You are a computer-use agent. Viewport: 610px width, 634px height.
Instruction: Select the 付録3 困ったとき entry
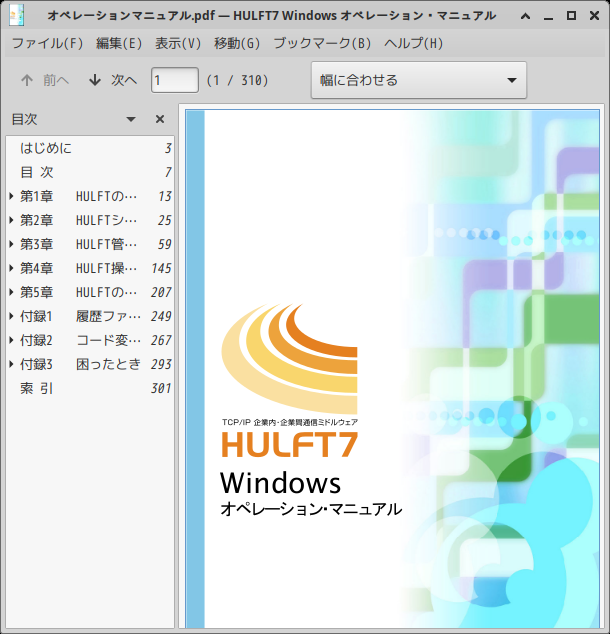[x=90, y=364]
